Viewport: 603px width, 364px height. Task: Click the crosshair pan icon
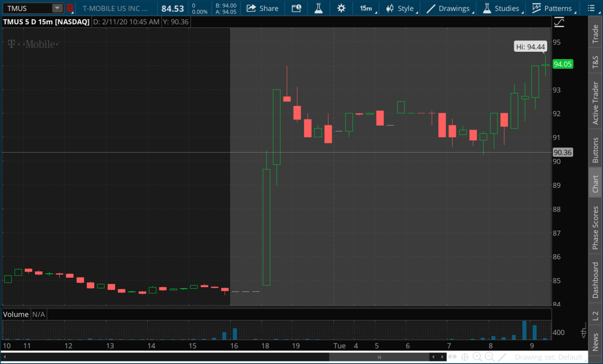pos(465,357)
